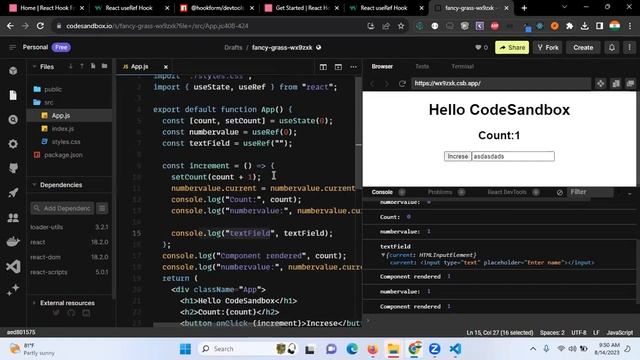Image resolution: width=640 pixels, height=360 pixels.
Task: Click the Free plan badge
Action: (x=61, y=47)
